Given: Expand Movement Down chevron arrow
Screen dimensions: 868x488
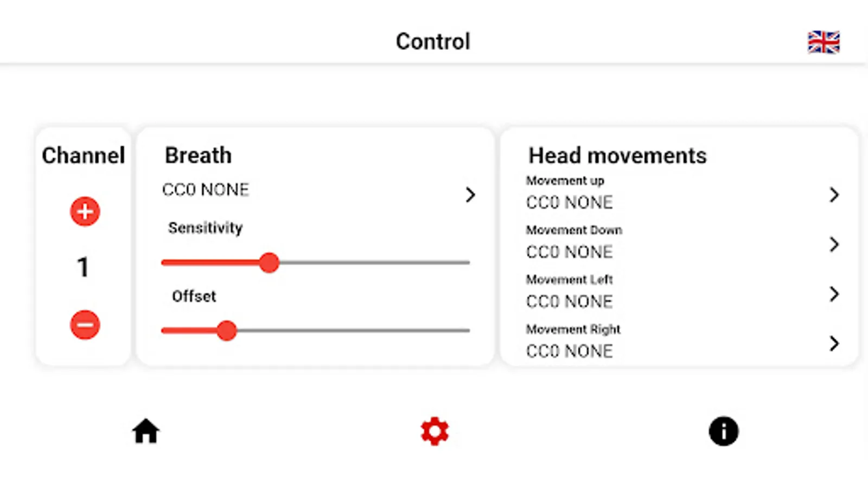Looking at the screenshot, I should tap(834, 245).
